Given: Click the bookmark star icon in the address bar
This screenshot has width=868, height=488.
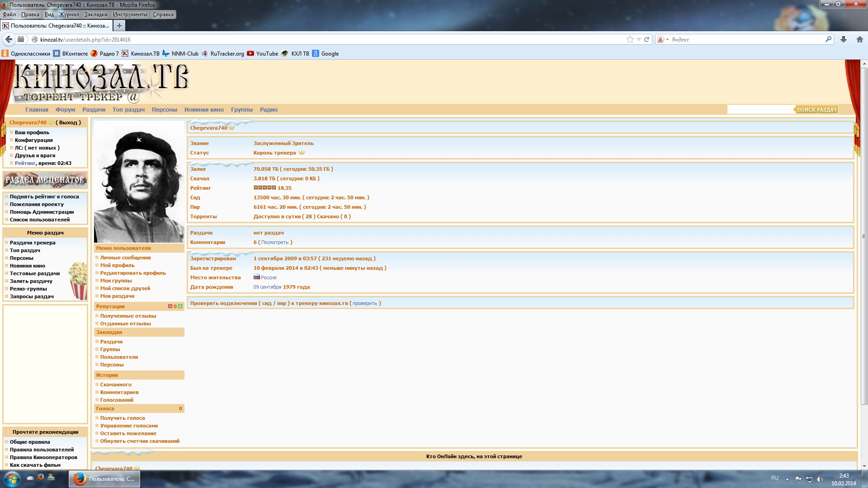Looking at the screenshot, I should click(630, 39).
